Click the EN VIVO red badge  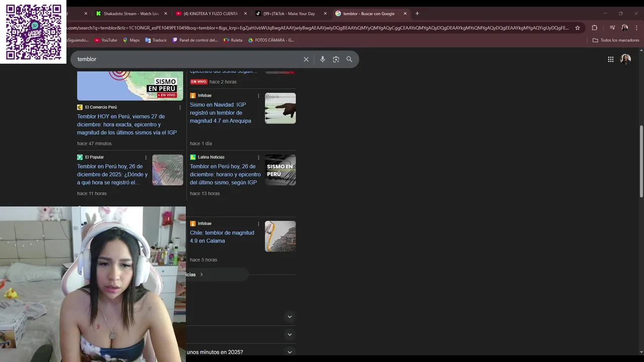point(198,82)
